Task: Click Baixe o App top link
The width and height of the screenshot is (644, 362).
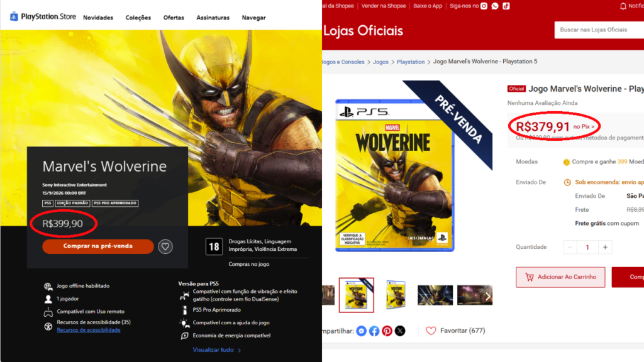Action: click(428, 6)
